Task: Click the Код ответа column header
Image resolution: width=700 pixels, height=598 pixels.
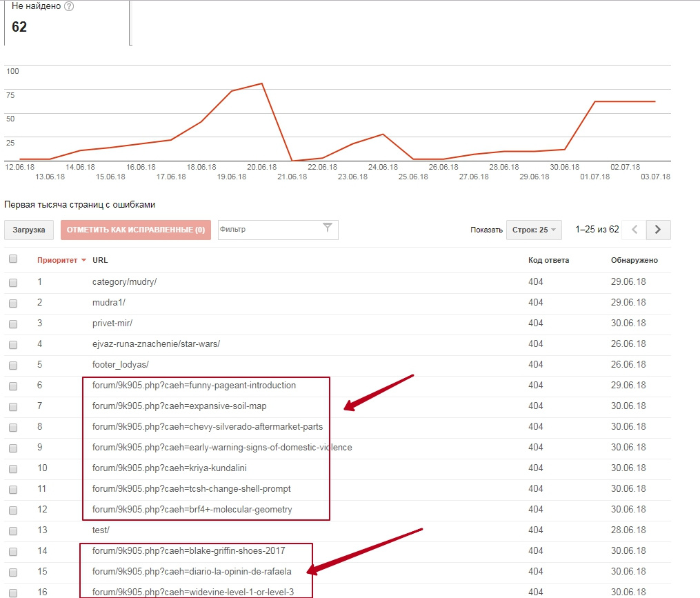Action: (549, 260)
